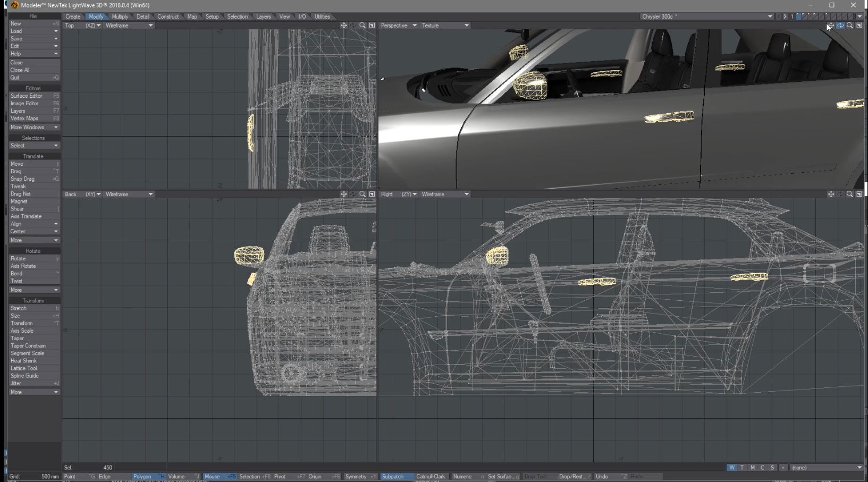Select the T texture vertex map button
Image resolution: width=868 pixels, height=482 pixels.
click(x=742, y=468)
